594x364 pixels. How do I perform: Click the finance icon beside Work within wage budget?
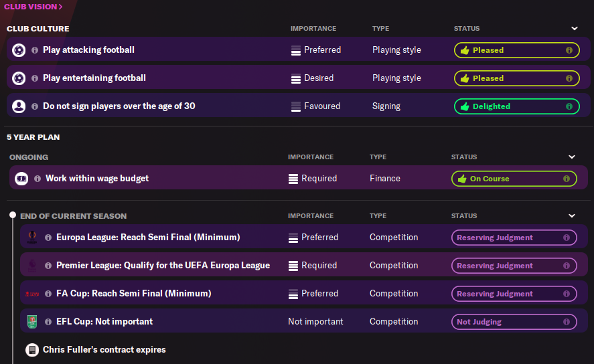21,179
